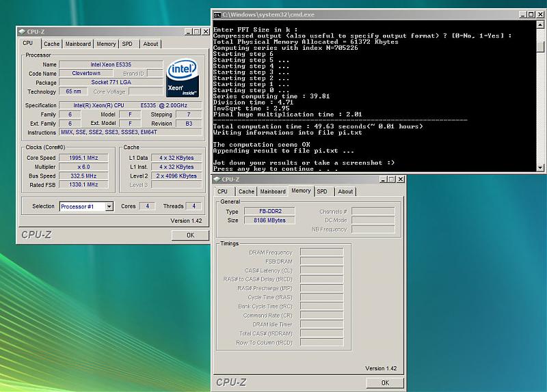Click the Technology value '65 nm'
This screenshot has width=547, height=392.
[x=73, y=92]
